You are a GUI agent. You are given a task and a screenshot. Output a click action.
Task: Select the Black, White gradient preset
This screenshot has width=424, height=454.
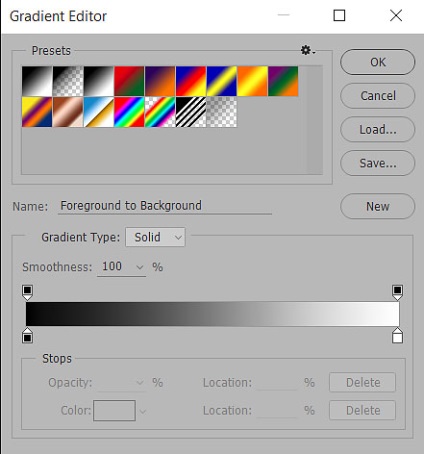point(98,81)
